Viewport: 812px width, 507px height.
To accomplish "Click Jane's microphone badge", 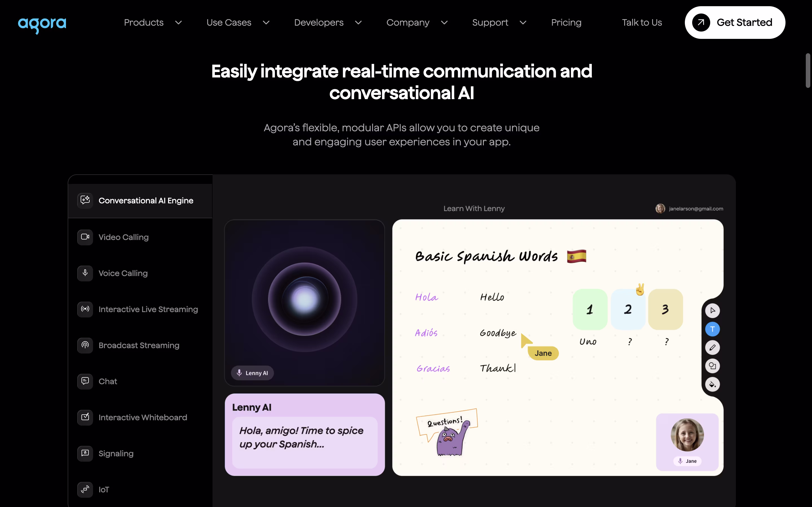I will tap(687, 461).
